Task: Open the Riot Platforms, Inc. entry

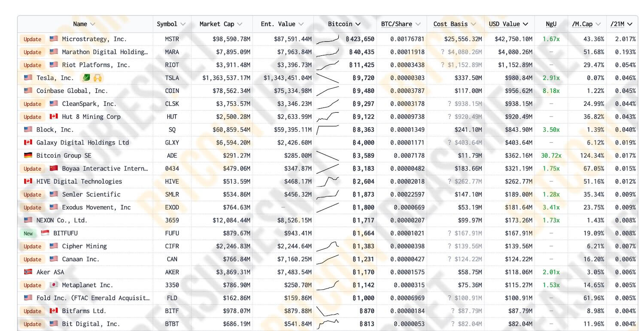Action: click(96, 65)
